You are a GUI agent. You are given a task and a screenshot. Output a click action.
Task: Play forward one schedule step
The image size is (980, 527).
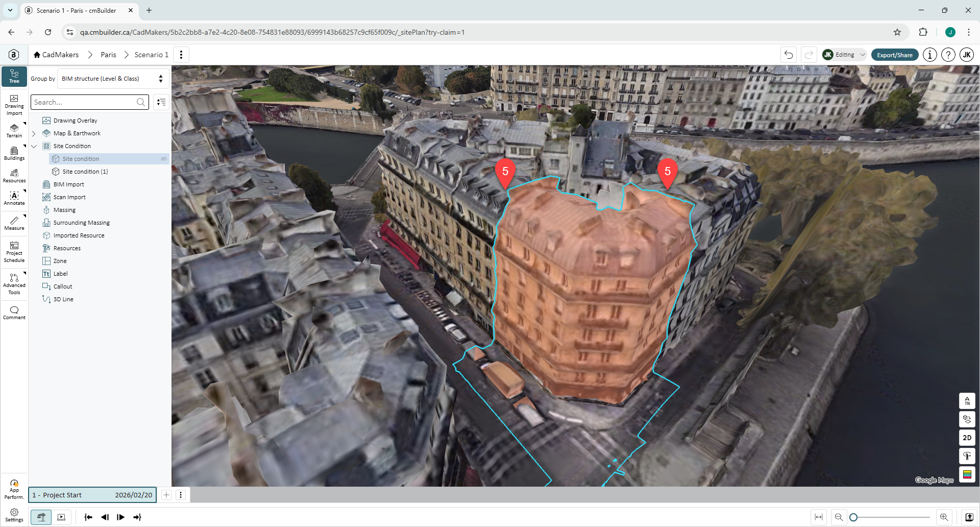point(120,517)
